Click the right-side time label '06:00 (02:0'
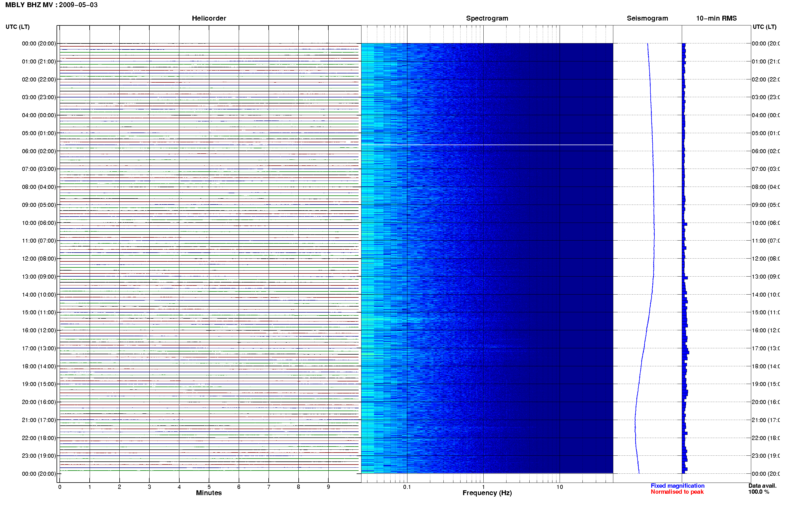This screenshot has width=812, height=508. 766,151
